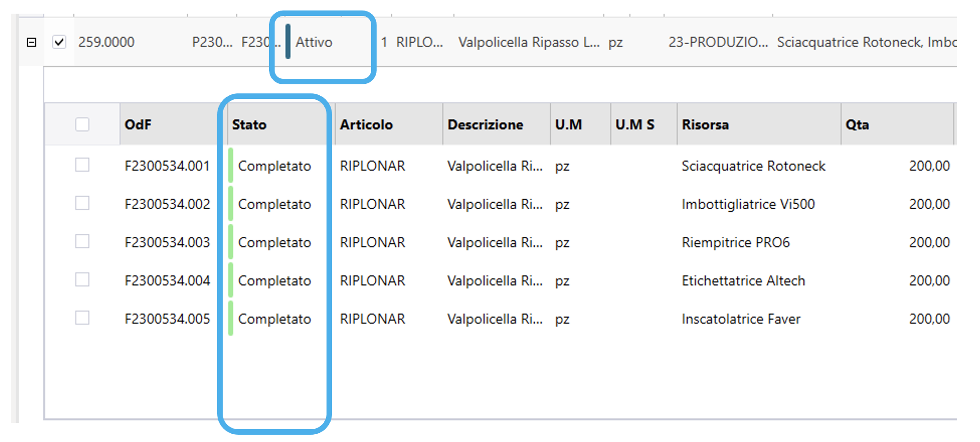
Task: Check the select-all checkbox in the table header
Action: 82,124
